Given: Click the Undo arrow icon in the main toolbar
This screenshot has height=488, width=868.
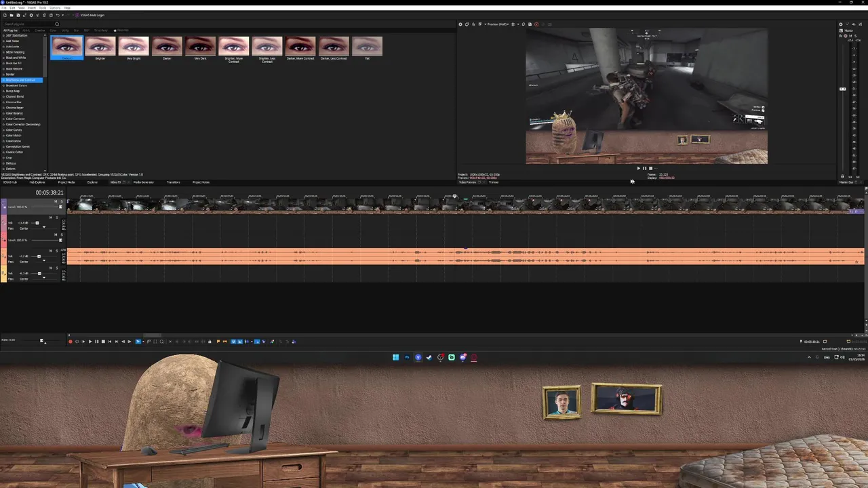Looking at the screenshot, I should click(x=58, y=15).
